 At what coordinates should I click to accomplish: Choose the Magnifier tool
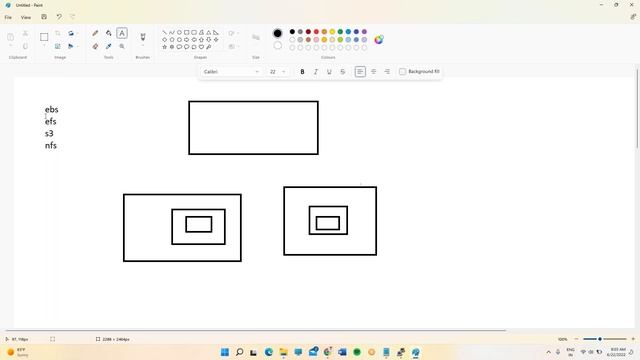click(122, 46)
